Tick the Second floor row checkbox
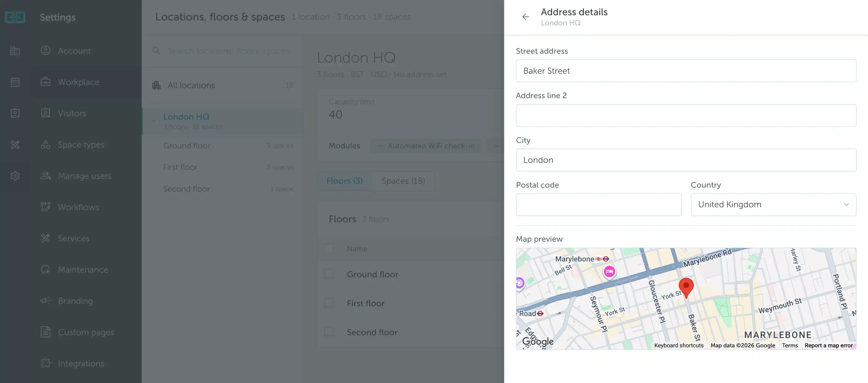Screen dimensions: 868x383 point(329,332)
